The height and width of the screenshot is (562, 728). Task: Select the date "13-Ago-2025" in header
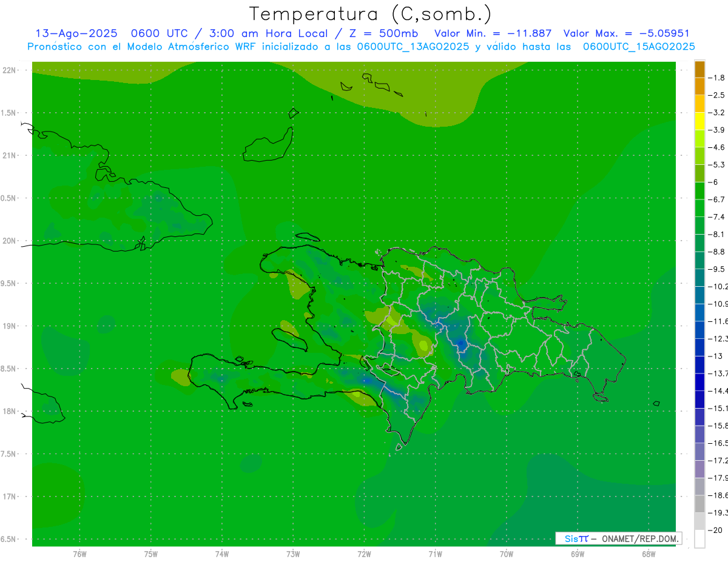(76, 33)
